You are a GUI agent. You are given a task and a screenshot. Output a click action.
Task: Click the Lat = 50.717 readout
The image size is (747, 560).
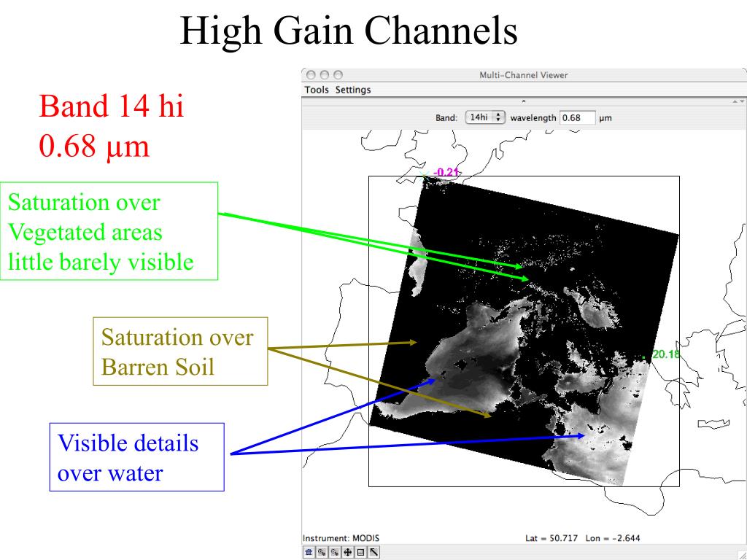pyautogui.click(x=551, y=538)
